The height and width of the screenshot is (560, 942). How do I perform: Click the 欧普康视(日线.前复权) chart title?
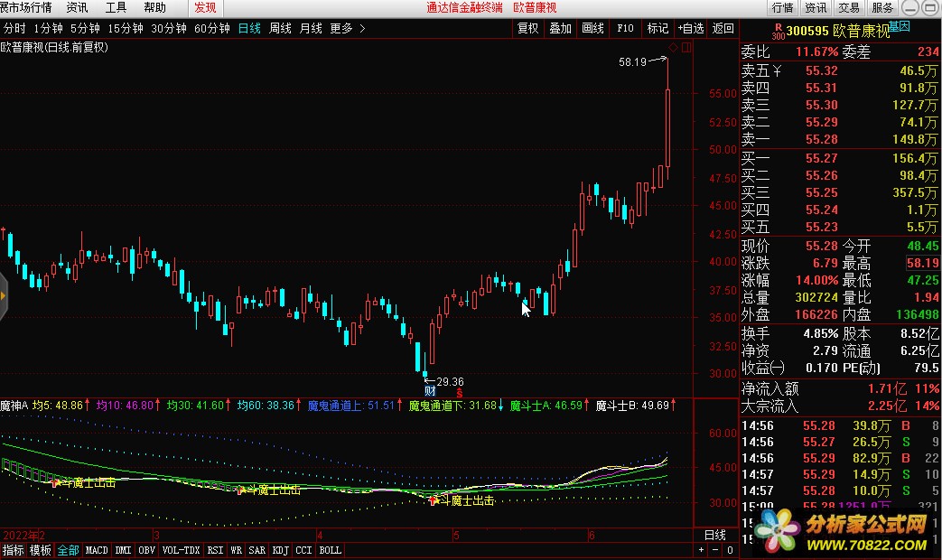click(x=54, y=48)
